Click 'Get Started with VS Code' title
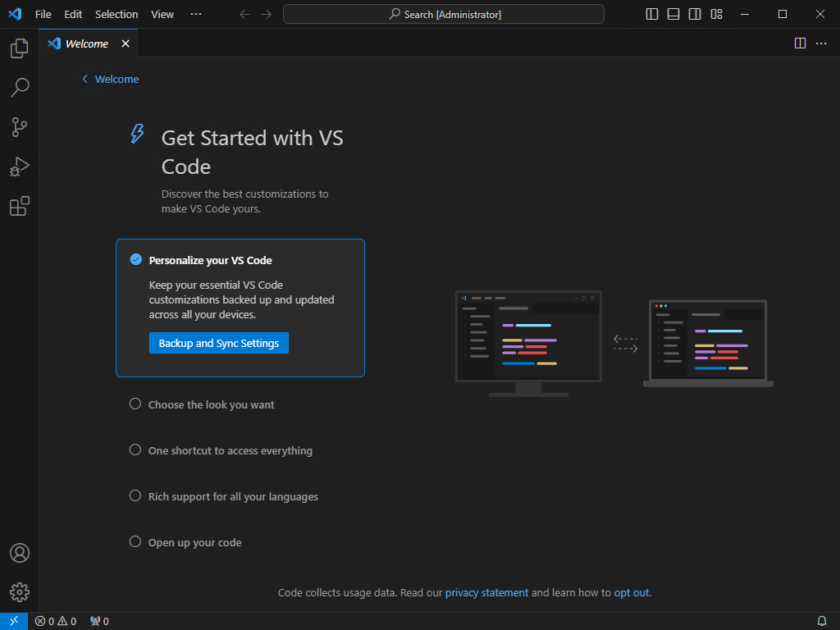Screen dimensions: 840x630 tap(252, 152)
